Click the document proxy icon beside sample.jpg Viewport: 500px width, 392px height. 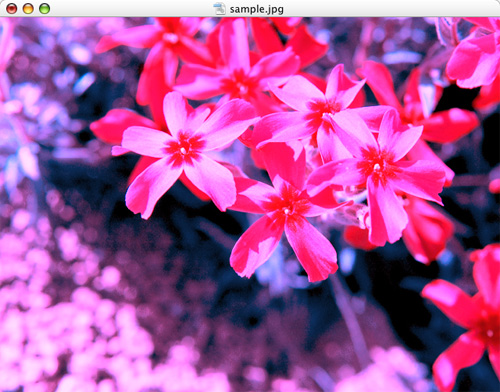coord(220,9)
